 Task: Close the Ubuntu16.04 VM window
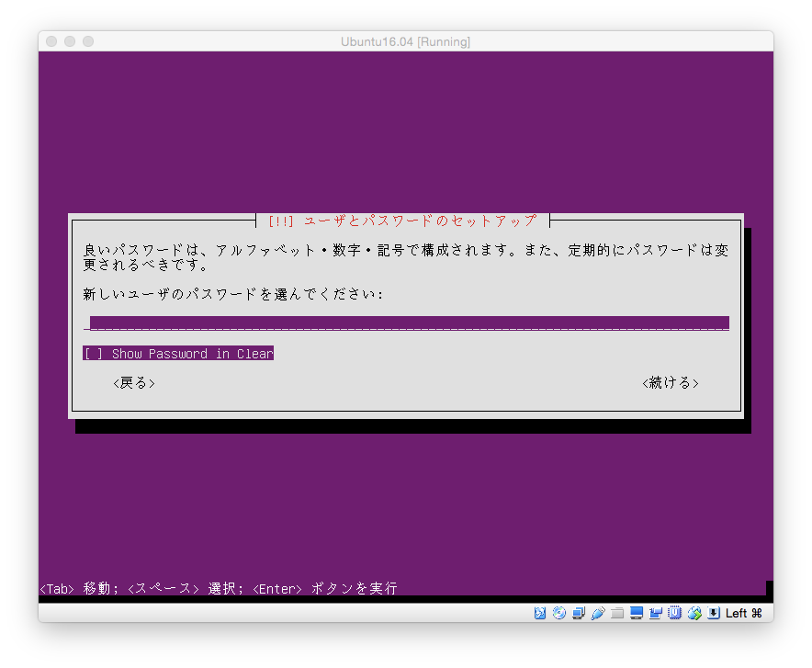click(51, 41)
